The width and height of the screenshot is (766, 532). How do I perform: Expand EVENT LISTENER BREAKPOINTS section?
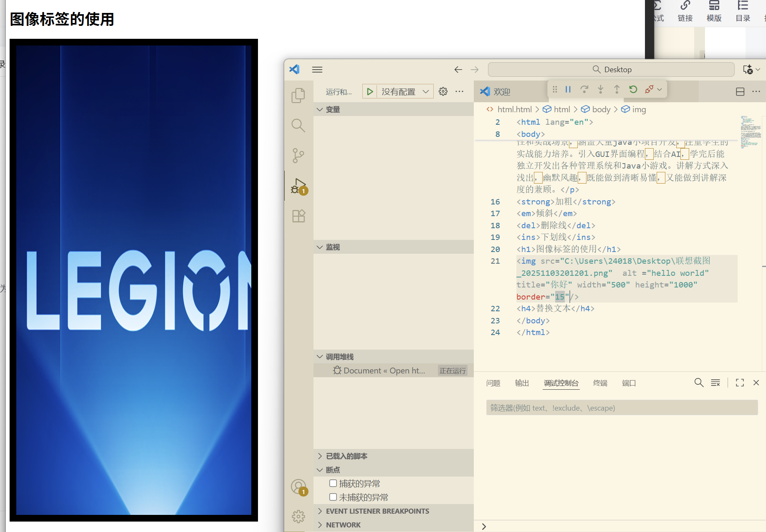click(x=394, y=511)
